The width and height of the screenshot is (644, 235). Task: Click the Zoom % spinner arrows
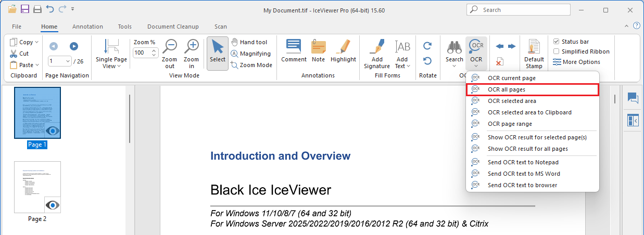tap(154, 53)
